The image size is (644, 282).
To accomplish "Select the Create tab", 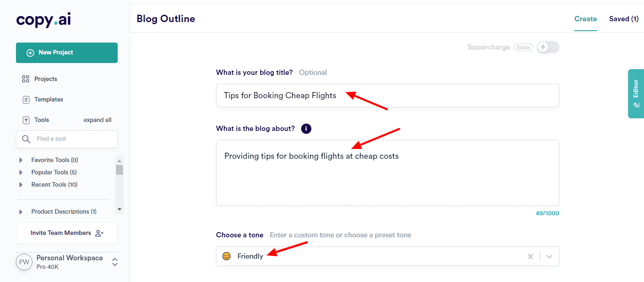I will click(585, 19).
